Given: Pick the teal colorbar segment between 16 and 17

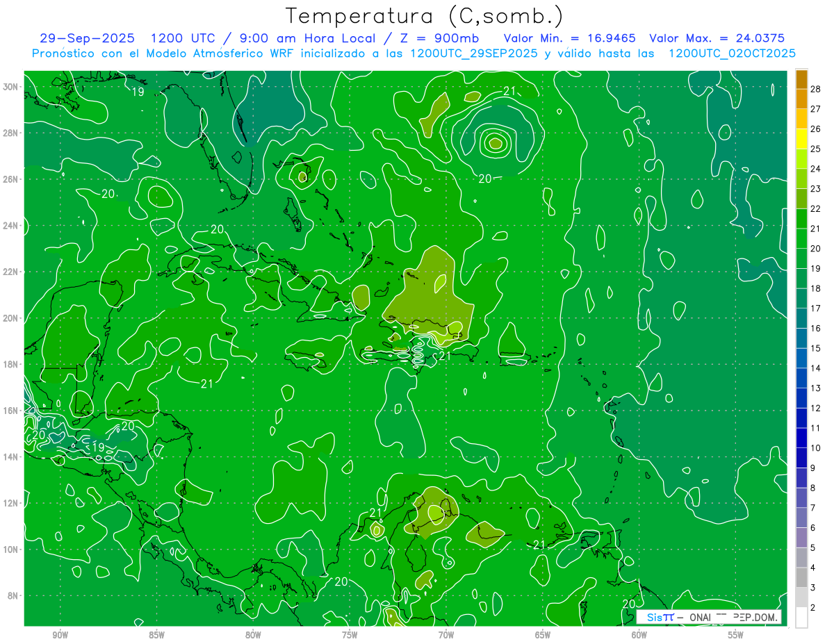Looking at the screenshot, I should (x=801, y=318).
